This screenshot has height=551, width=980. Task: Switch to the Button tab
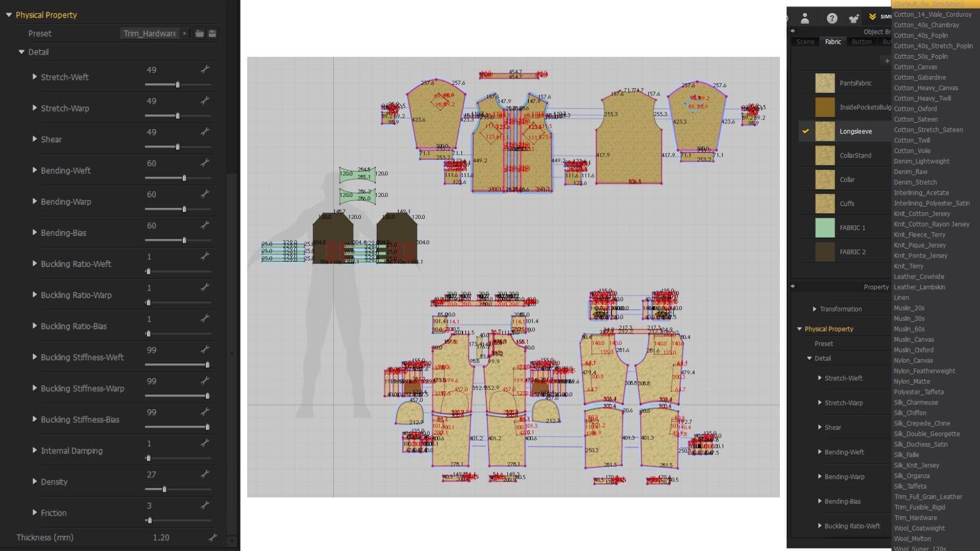tap(862, 41)
